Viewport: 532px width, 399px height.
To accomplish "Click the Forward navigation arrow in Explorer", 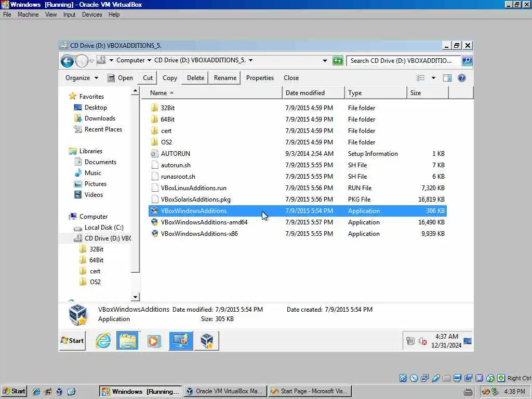I will click(x=82, y=61).
